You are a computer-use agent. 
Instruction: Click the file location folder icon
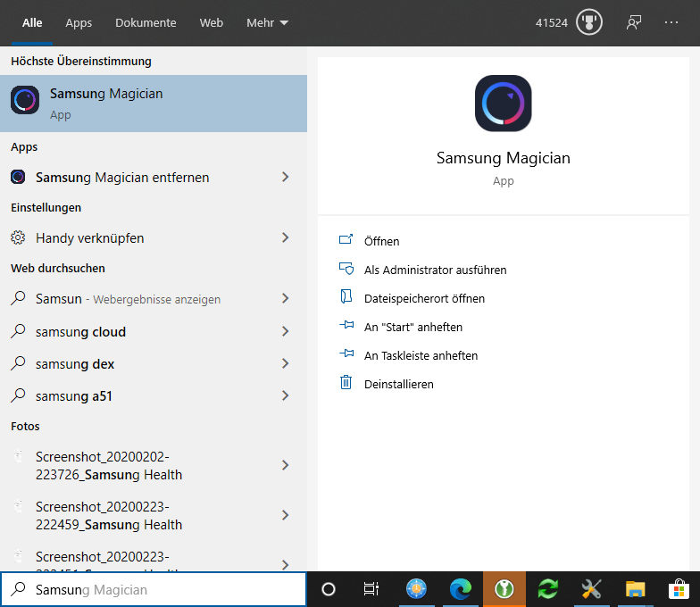point(346,296)
